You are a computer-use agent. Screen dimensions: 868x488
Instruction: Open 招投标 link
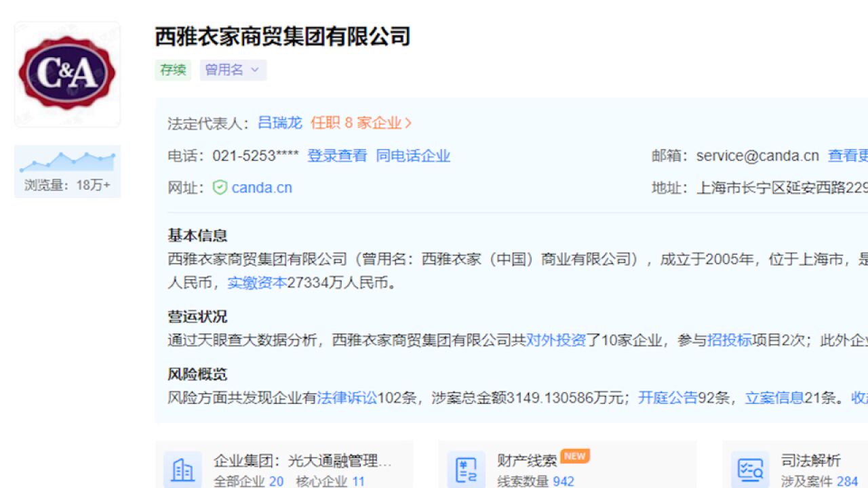(730, 340)
